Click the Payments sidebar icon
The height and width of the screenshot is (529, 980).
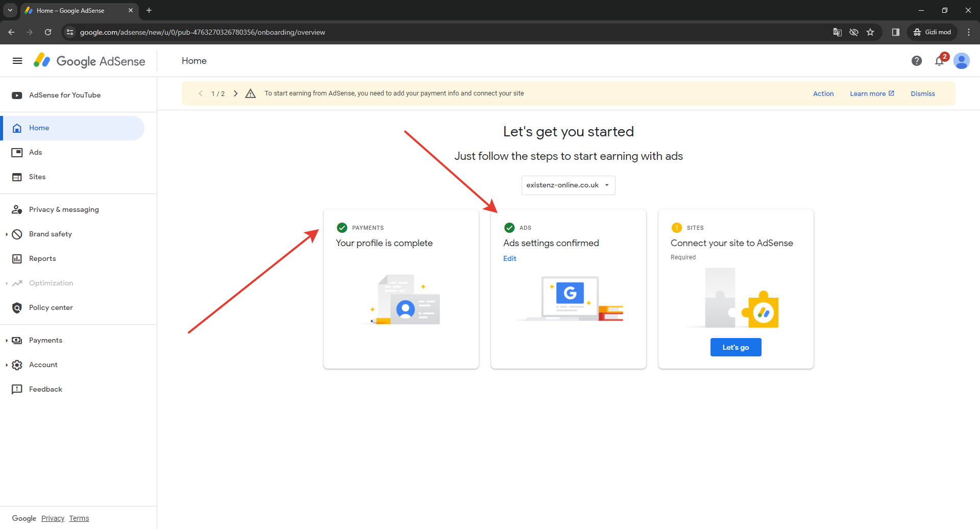(x=17, y=340)
